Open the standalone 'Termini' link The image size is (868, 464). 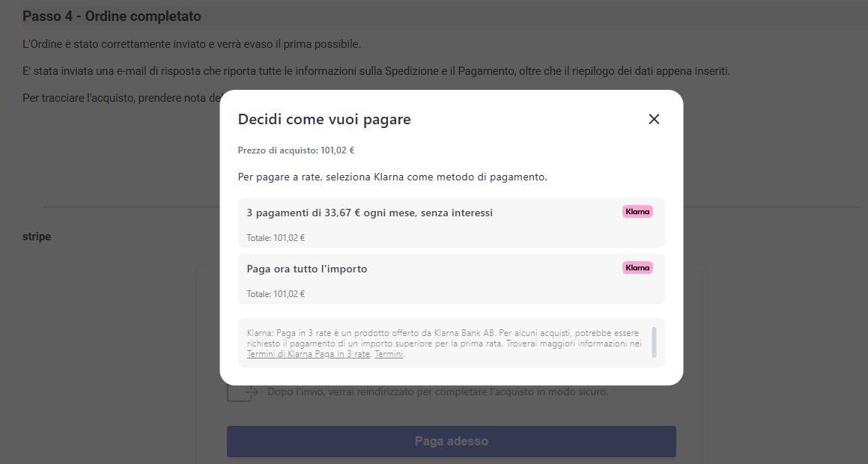click(389, 355)
